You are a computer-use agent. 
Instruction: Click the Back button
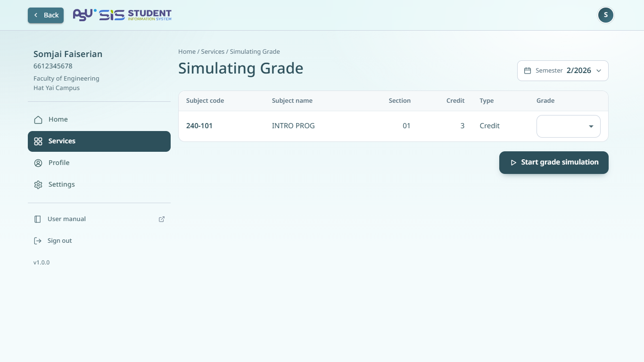(x=46, y=15)
